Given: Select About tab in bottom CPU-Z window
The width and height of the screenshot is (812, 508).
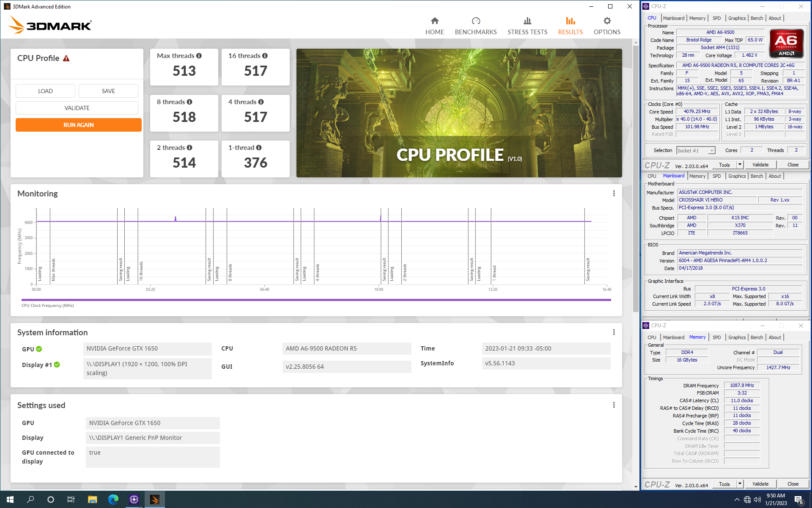Looking at the screenshot, I should (775, 337).
